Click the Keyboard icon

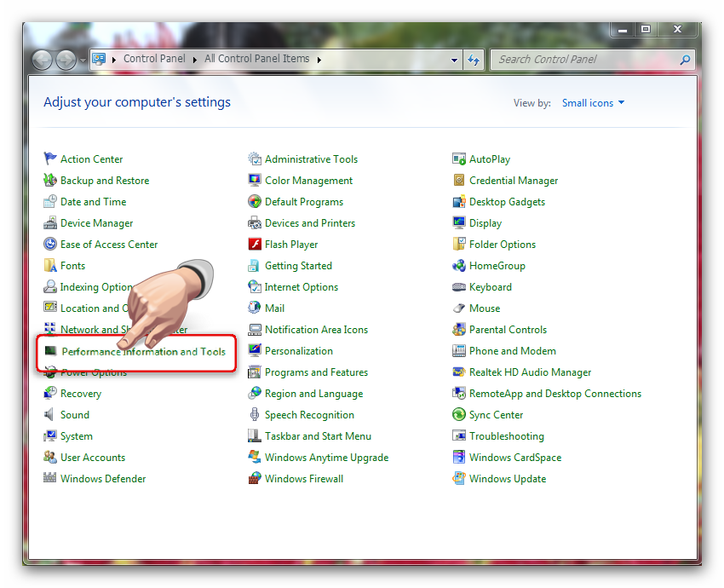coord(459,287)
